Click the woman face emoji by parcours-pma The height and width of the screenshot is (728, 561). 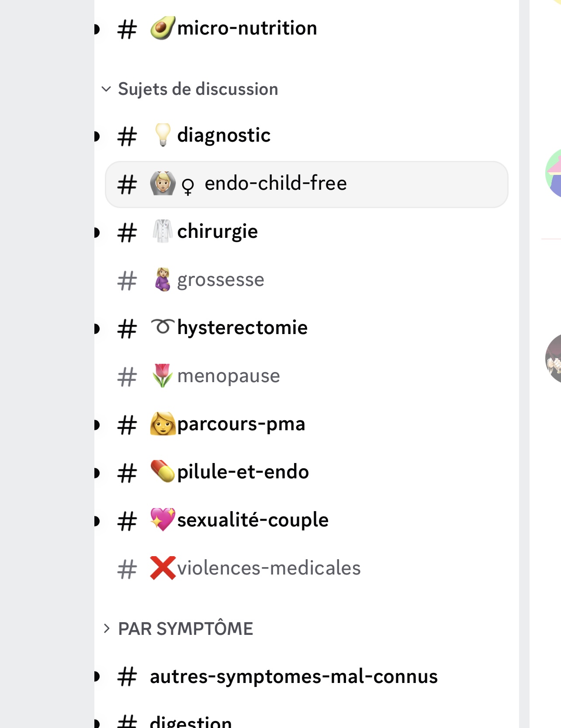pos(163,423)
